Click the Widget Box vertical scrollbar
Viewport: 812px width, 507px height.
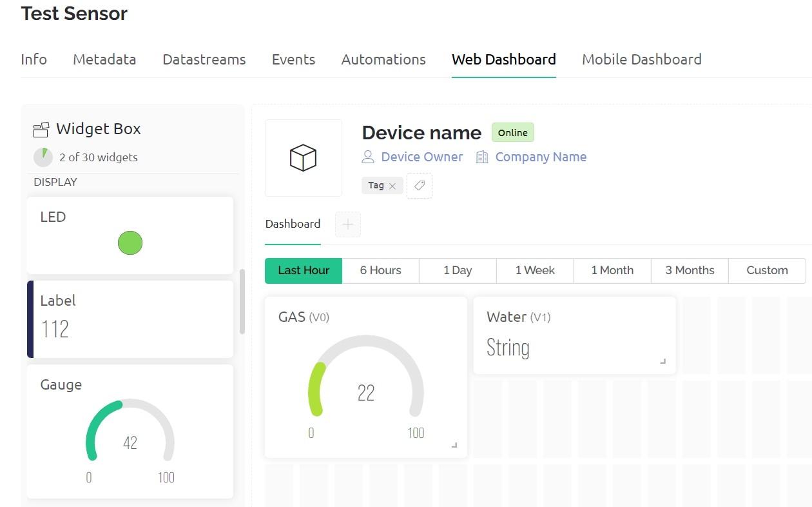pos(242,301)
